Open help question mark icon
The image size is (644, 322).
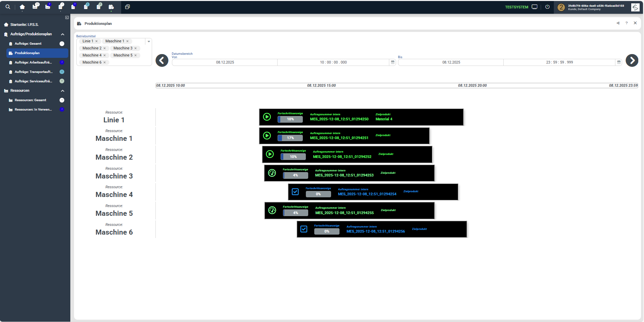point(627,23)
